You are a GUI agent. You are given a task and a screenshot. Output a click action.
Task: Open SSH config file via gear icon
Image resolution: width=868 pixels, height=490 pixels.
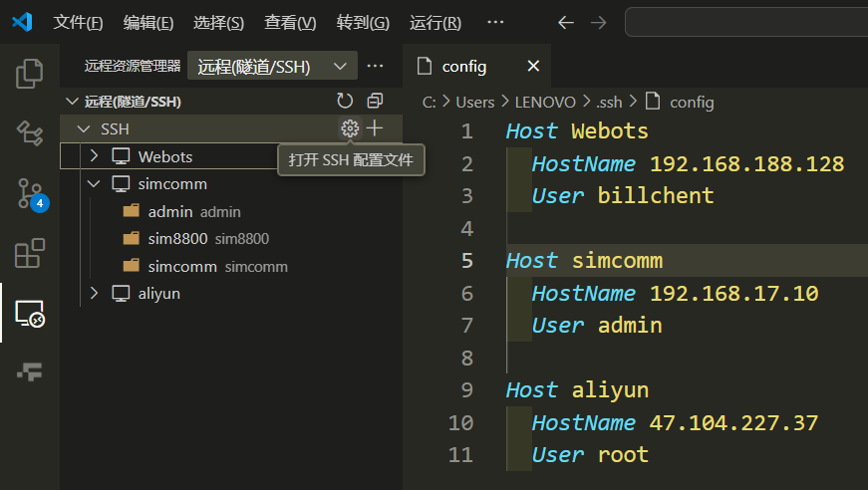(x=350, y=128)
